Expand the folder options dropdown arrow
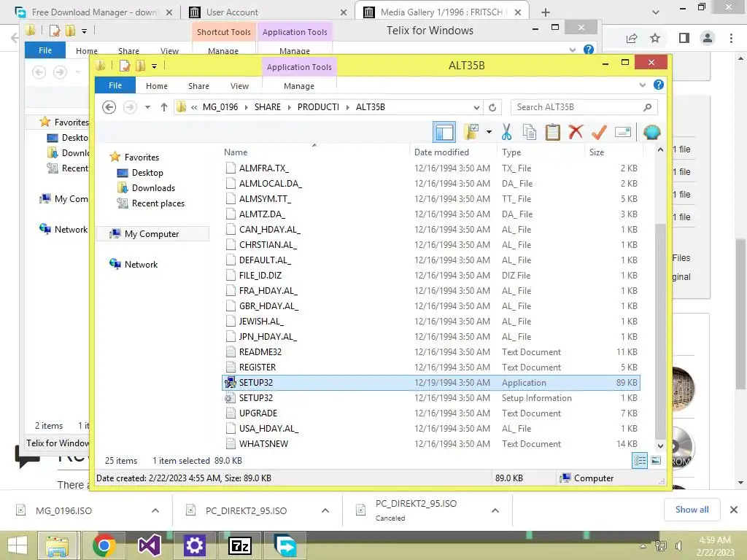The height and width of the screenshot is (560, 747). [489, 132]
